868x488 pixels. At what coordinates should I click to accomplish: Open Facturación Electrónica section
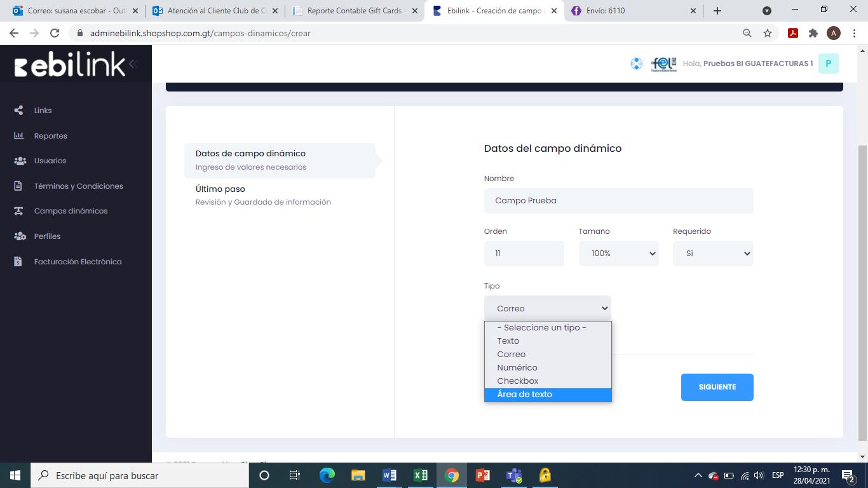click(78, 262)
